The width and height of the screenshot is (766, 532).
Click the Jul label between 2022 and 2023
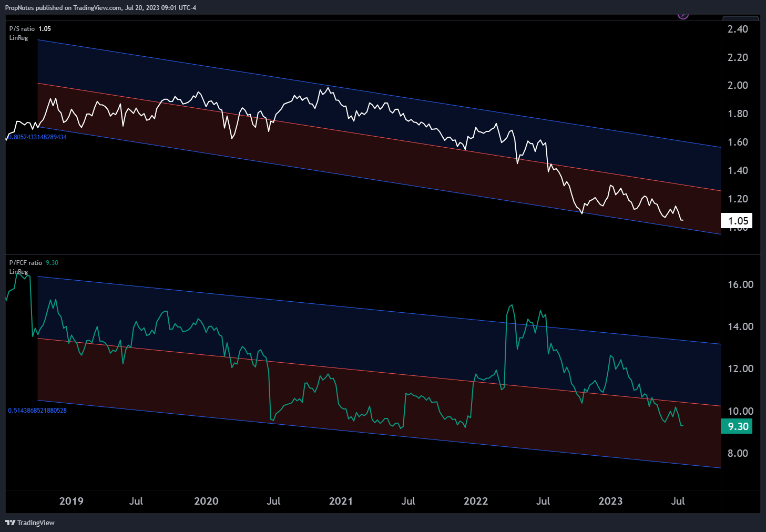click(x=543, y=501)
